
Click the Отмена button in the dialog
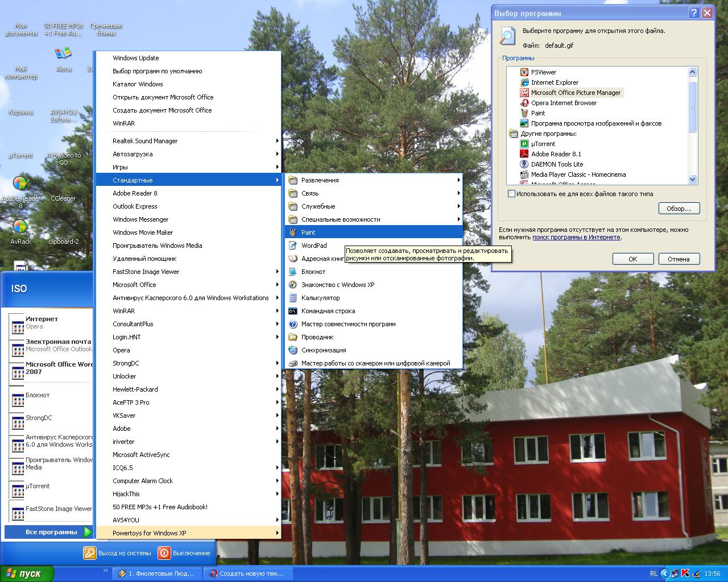tap(679, 259)
